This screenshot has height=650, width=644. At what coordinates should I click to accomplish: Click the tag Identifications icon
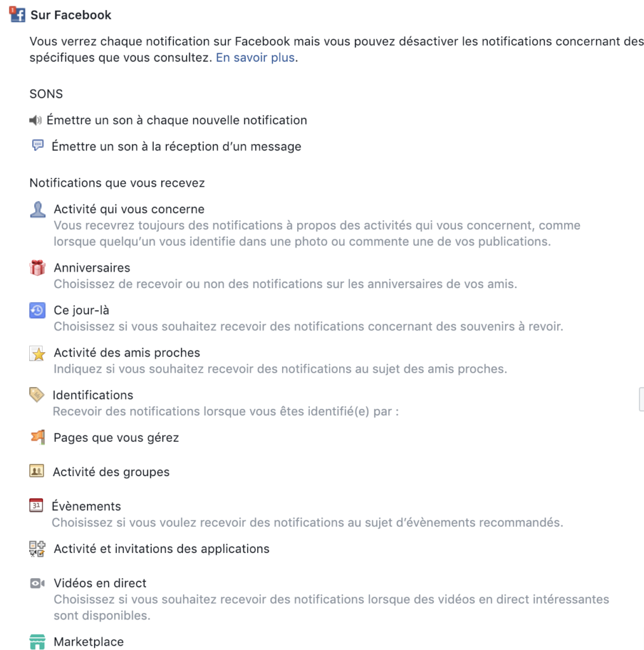pyautogui.click(x=36, y=395)
